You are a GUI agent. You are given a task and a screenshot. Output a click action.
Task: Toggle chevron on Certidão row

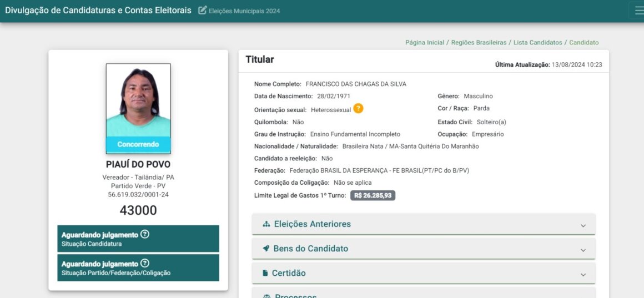(x=583, y=275)
